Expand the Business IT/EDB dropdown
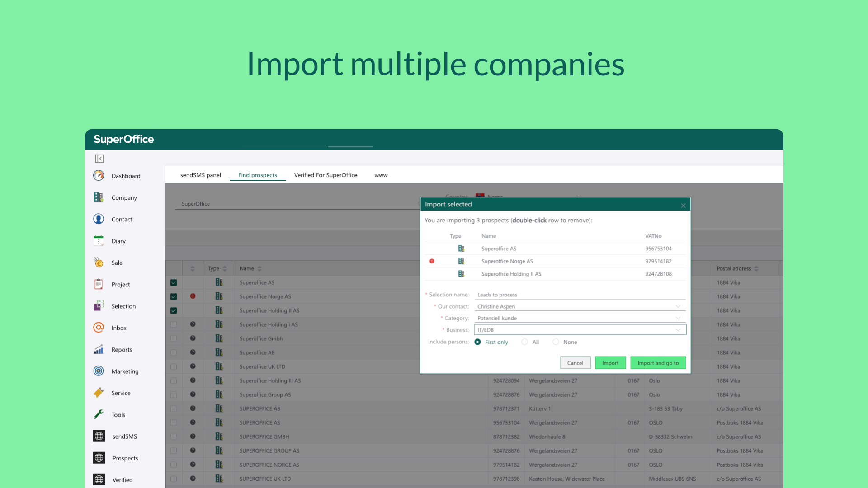The image size is (868, 488). click(x=679, y=329)
